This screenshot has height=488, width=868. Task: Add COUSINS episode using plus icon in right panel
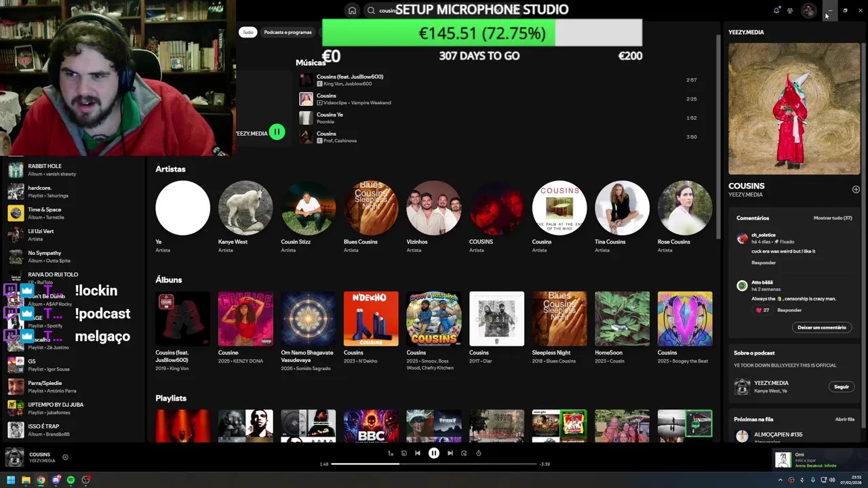pyautogui.click(x=856, y=190)
